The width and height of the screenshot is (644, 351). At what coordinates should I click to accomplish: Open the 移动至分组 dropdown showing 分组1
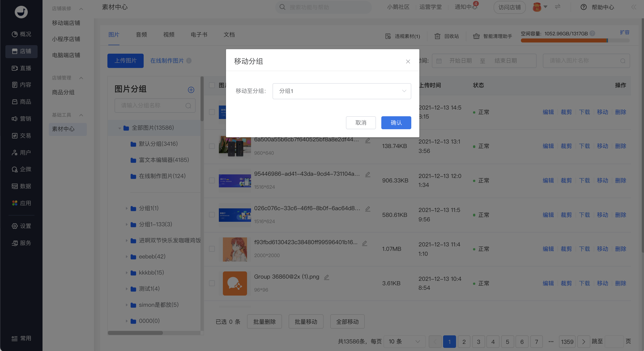(x=342, y=91)
